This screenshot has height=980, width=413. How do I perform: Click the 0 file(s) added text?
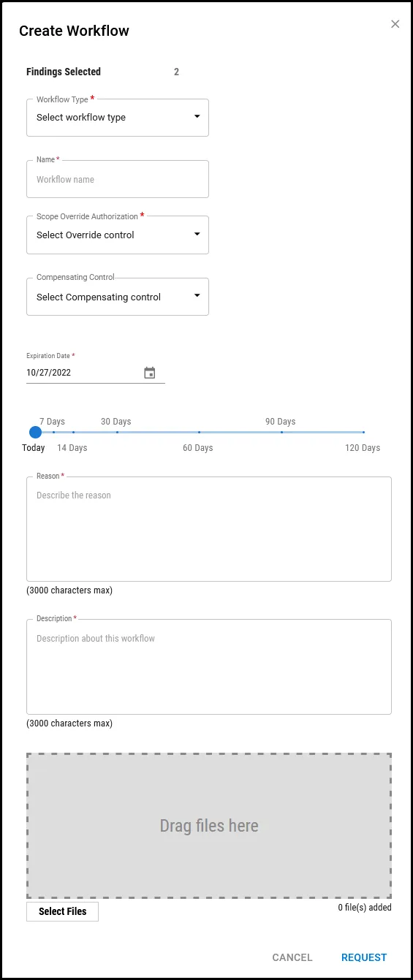365,908
